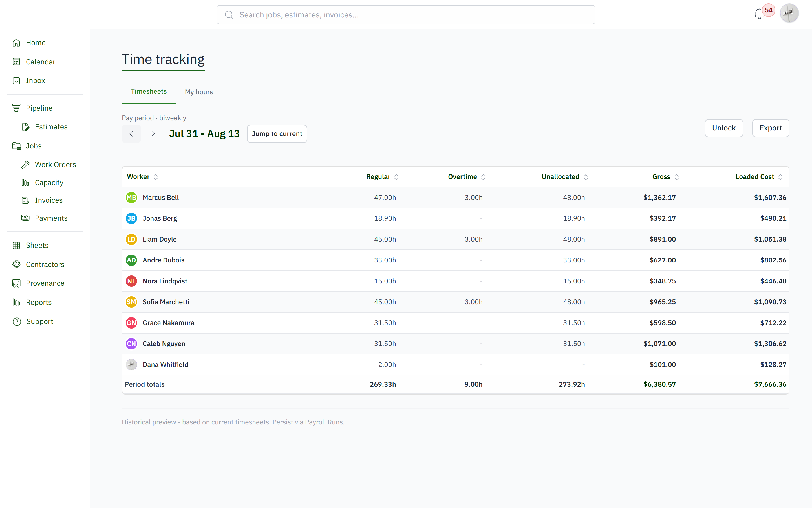Image resolution: width=812 pixels, height=508 pixels.
Task: Go to next pay period
Action: coord(153,134)
